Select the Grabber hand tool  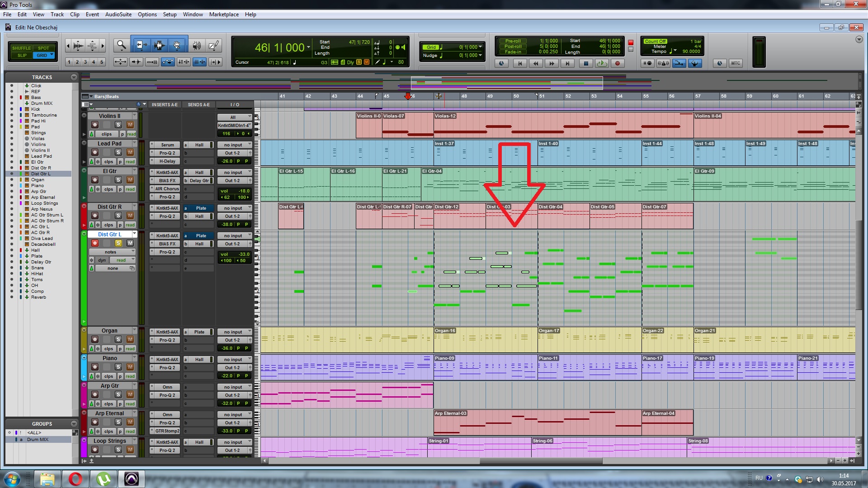[177, 45]
